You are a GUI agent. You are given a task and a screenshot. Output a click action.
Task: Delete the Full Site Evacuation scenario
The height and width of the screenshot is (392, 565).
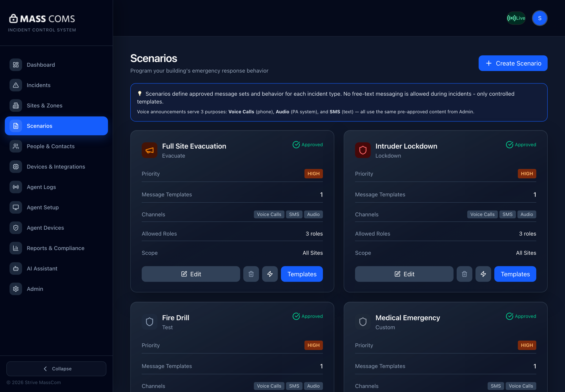coord(251,274)
